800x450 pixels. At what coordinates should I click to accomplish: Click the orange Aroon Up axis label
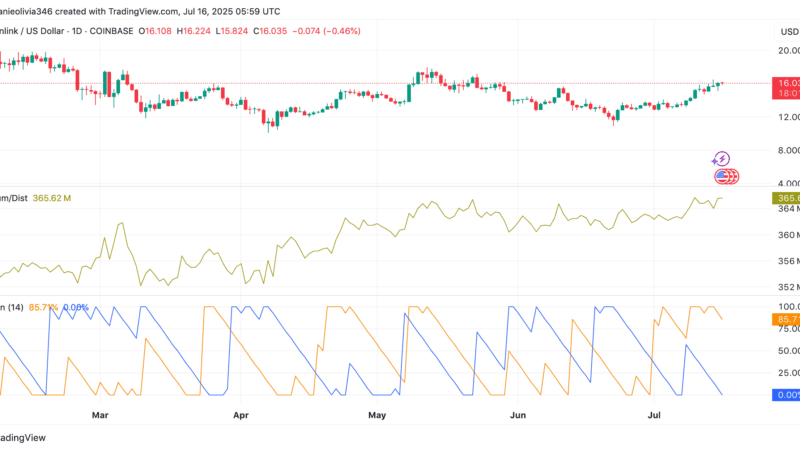[x=786, y=319]
